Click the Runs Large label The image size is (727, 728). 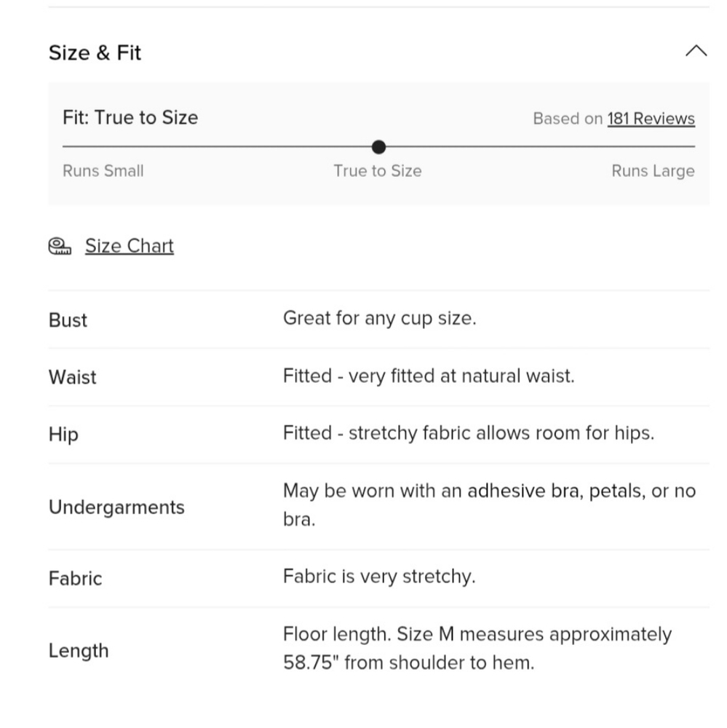pyautogui.click(x=653, y=171)
